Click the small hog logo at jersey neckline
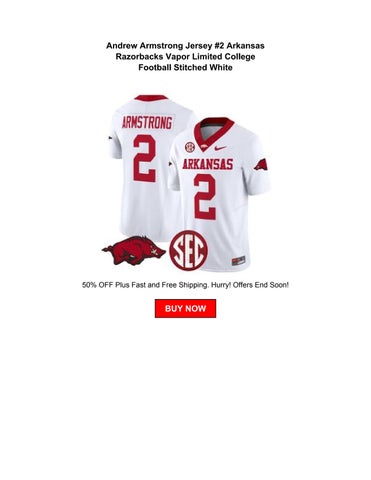This screenshot has height=480, width=371. (x=204, y=146)
